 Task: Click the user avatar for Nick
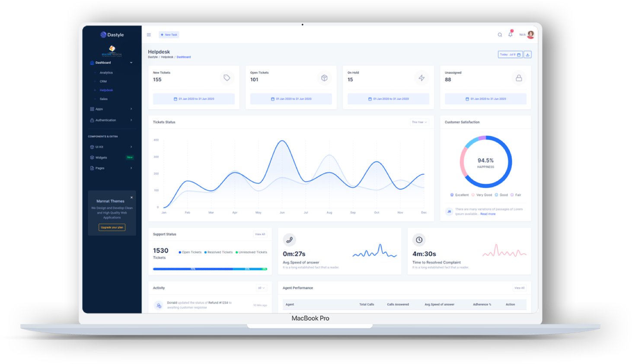point(531,35)
